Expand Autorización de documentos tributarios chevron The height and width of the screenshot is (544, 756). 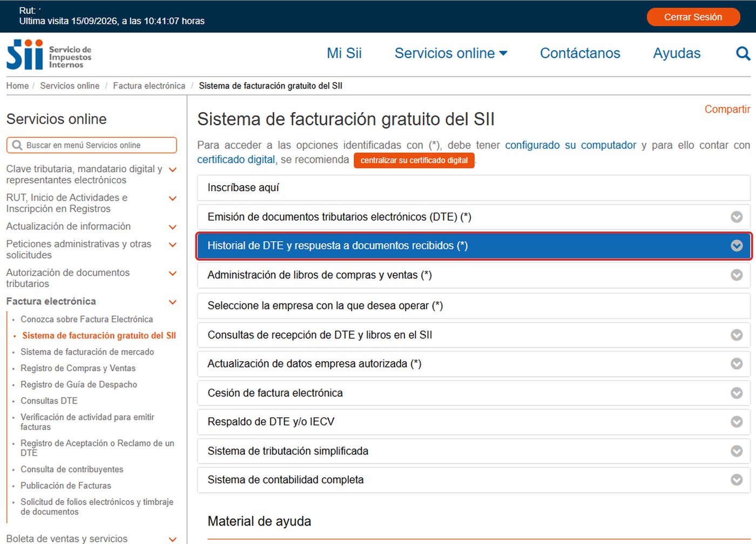[173, 273]
